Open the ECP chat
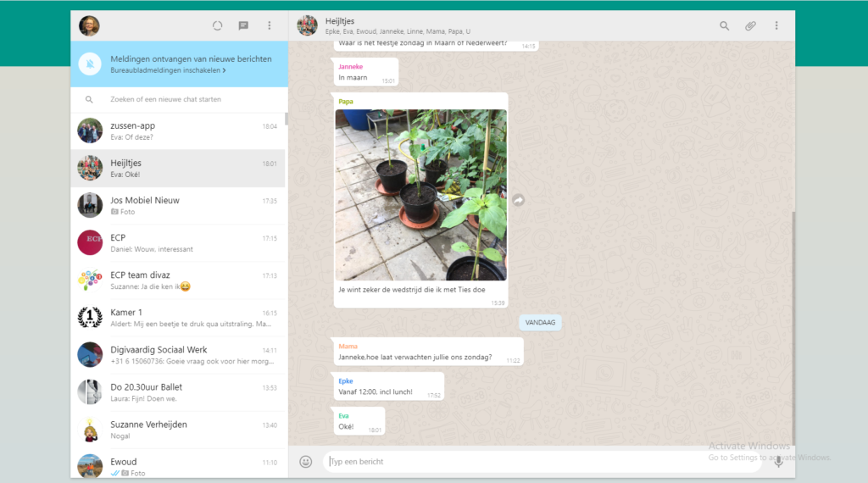868x483 pixels. tap(178, 243)
